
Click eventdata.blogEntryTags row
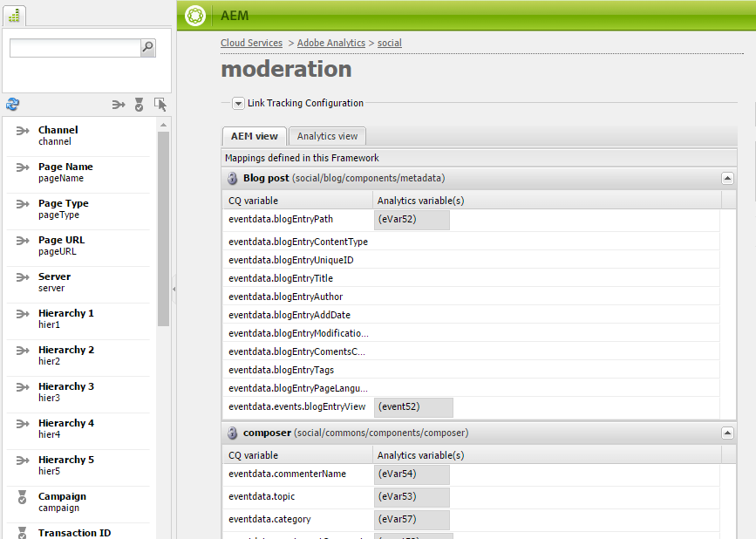(472, 370)
